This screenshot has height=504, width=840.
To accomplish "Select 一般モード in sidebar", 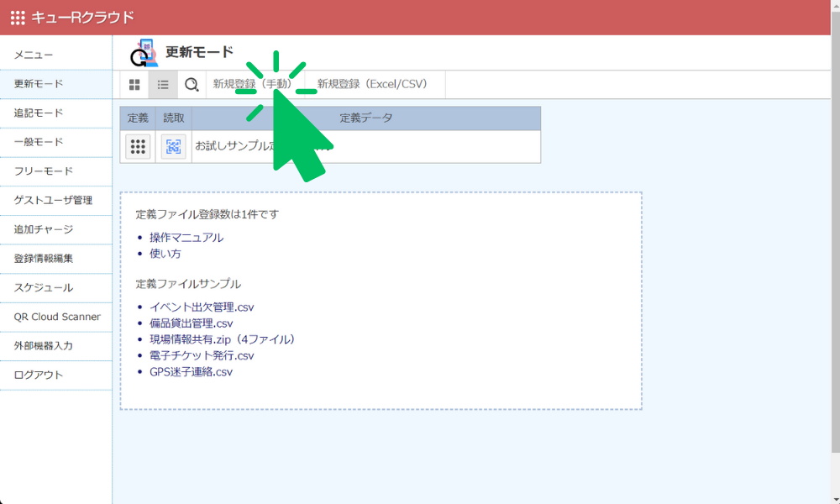I will tap(55, 142).
